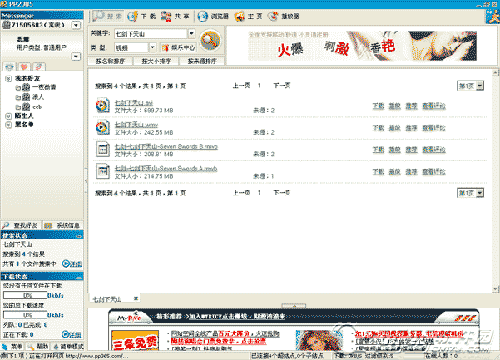
Task: Sort results by source count button
Action: (x=202, y=61)
